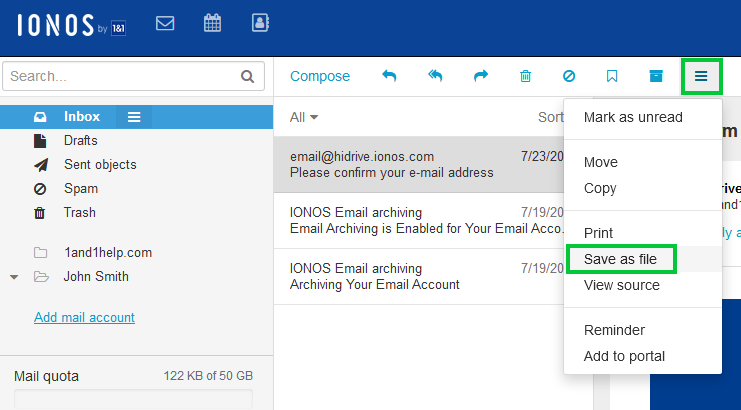This screenshot has width=741, height=410.
Task: Open Inbox folder actions hamburger icon
Action: coord(134,117)
